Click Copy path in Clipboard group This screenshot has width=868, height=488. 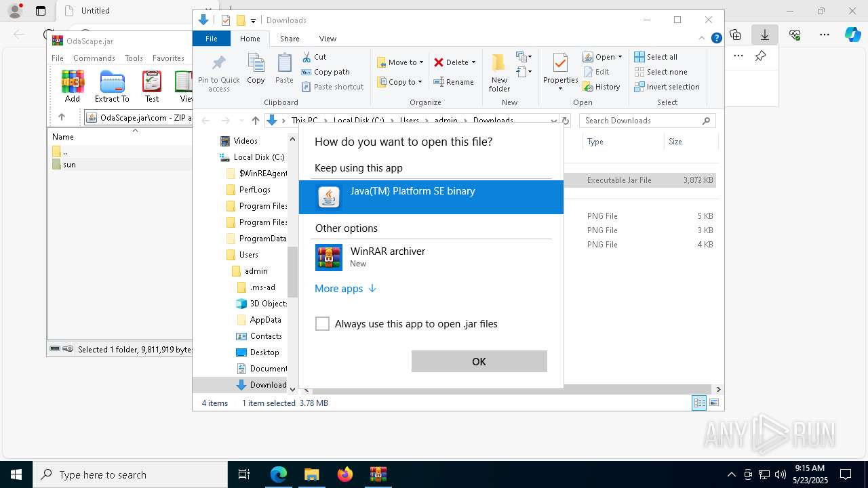tap(325, 72)
